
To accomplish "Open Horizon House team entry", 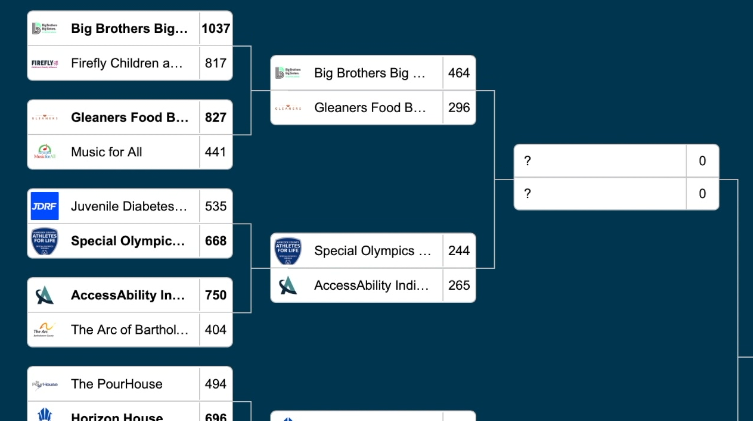I will pos(117,416).
